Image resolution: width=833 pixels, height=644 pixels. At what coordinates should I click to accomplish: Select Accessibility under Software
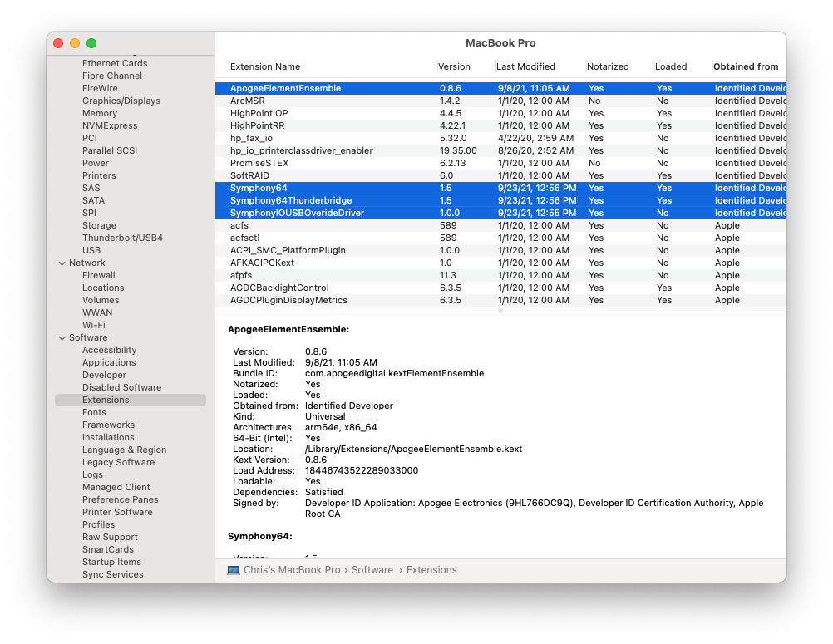click(109, 351)
